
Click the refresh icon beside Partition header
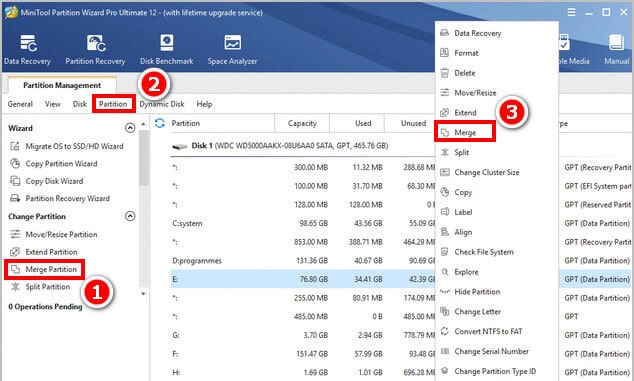[160, 123]
